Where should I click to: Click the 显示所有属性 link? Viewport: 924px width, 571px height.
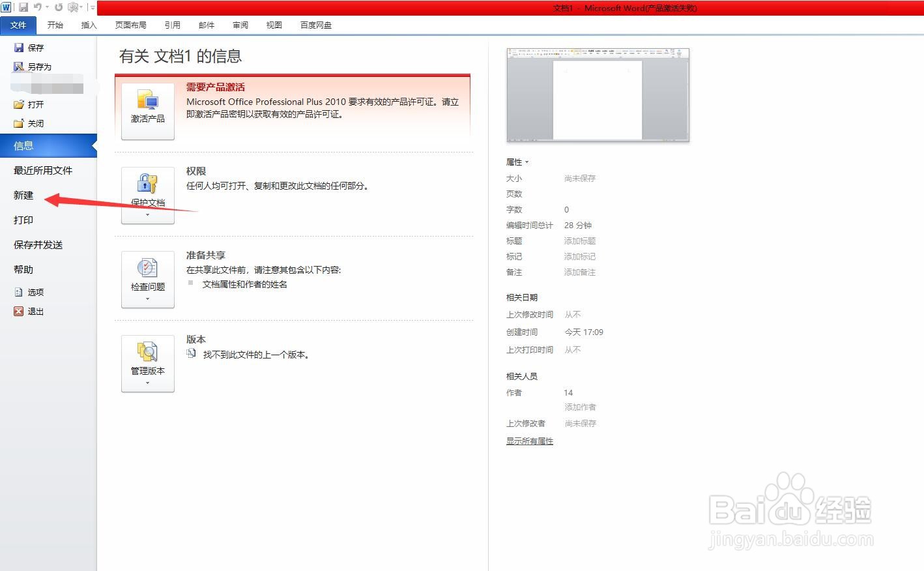[x=530, y=441]
